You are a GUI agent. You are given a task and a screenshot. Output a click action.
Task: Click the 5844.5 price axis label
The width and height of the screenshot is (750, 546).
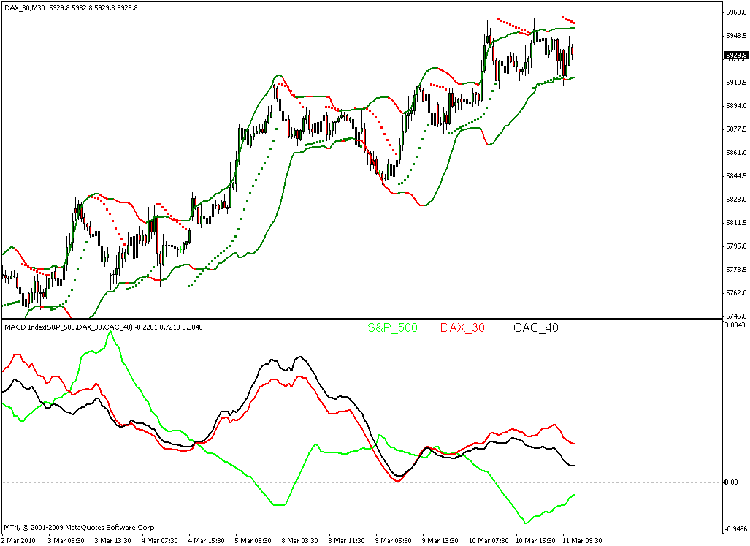click(x=737, y=175)
